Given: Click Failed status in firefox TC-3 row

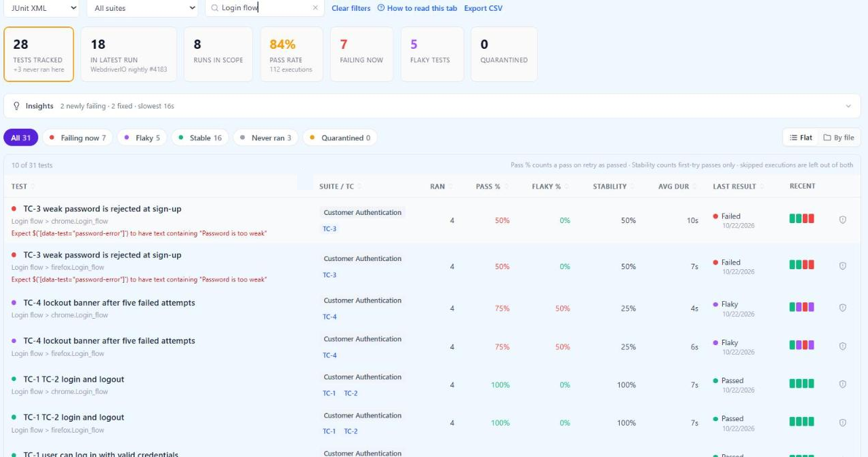Looking at the screenshot, I should (x=731, y=262).
